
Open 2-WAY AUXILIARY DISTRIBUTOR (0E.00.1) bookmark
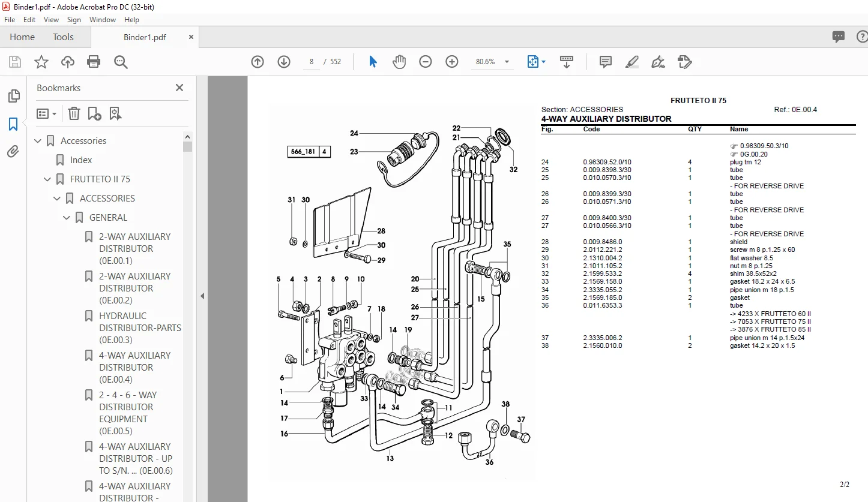135,249
